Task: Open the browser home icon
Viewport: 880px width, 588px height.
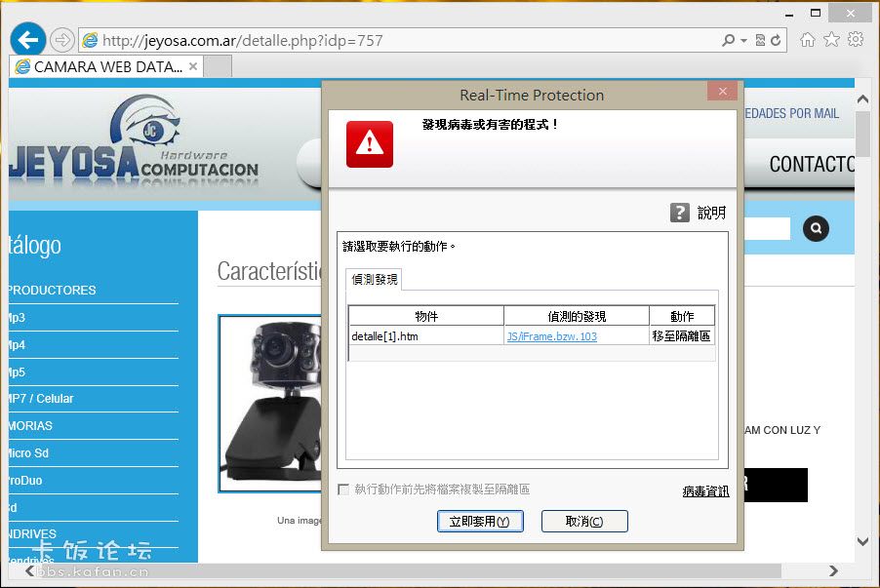Action: [807, 39]
